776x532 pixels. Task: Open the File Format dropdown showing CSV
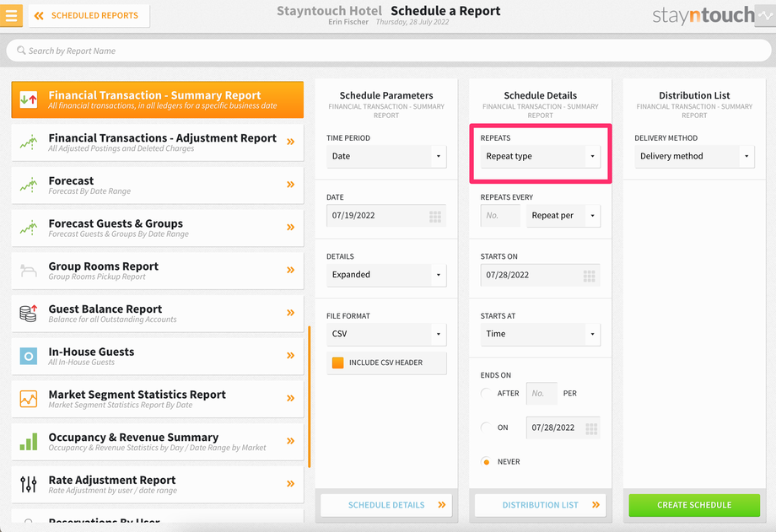[x=386, y=334]
